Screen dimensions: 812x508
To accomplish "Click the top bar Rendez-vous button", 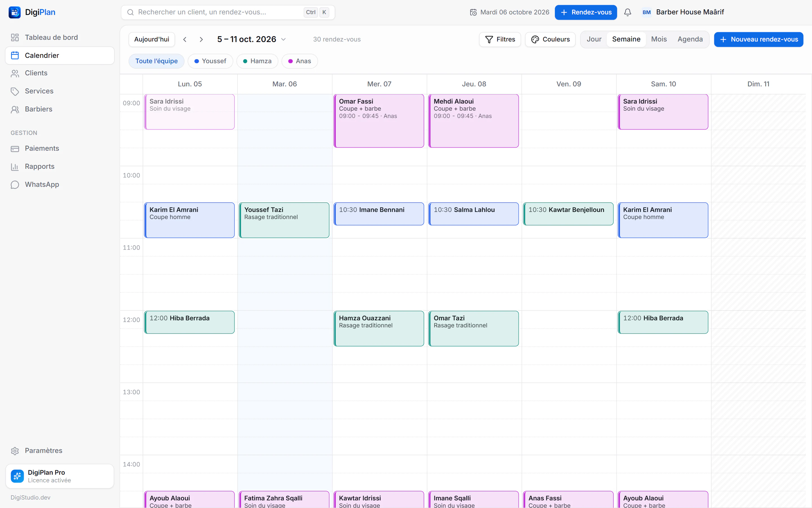I will (x=586, y=12).
